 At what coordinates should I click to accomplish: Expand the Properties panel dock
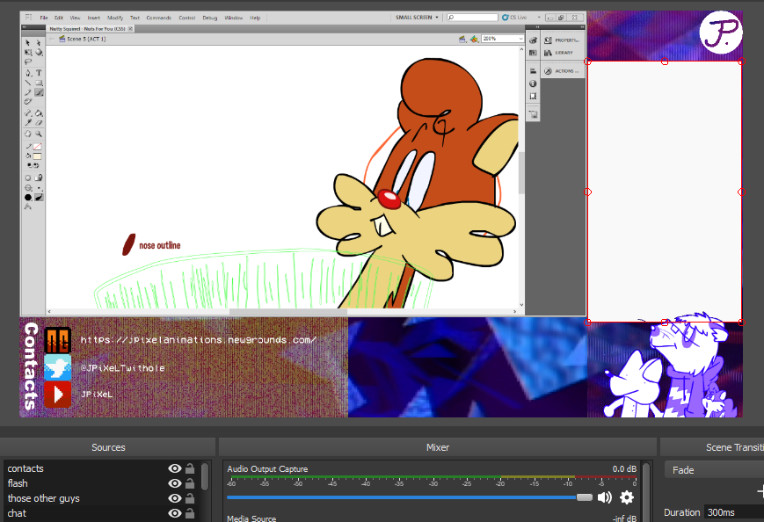click(x=582, y=27)
